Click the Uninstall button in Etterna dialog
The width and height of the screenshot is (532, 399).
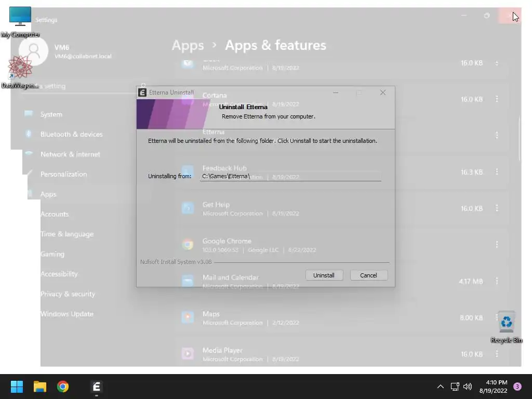coord(324,275)
